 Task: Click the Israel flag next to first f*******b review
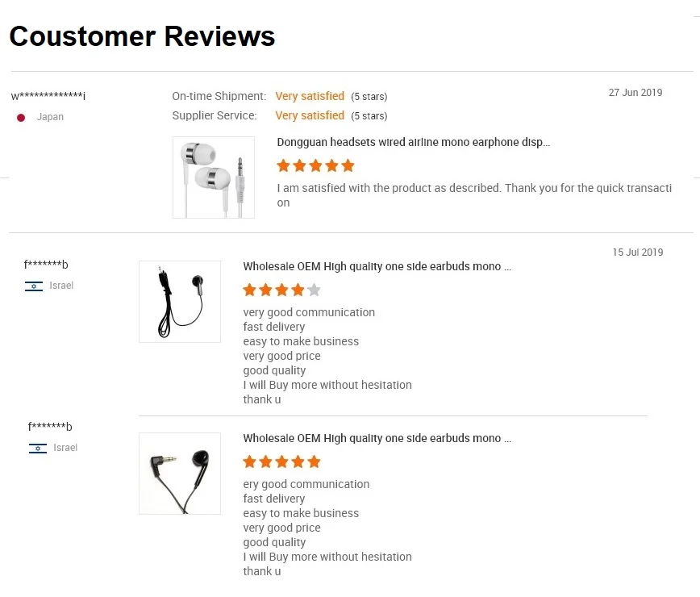34,286
